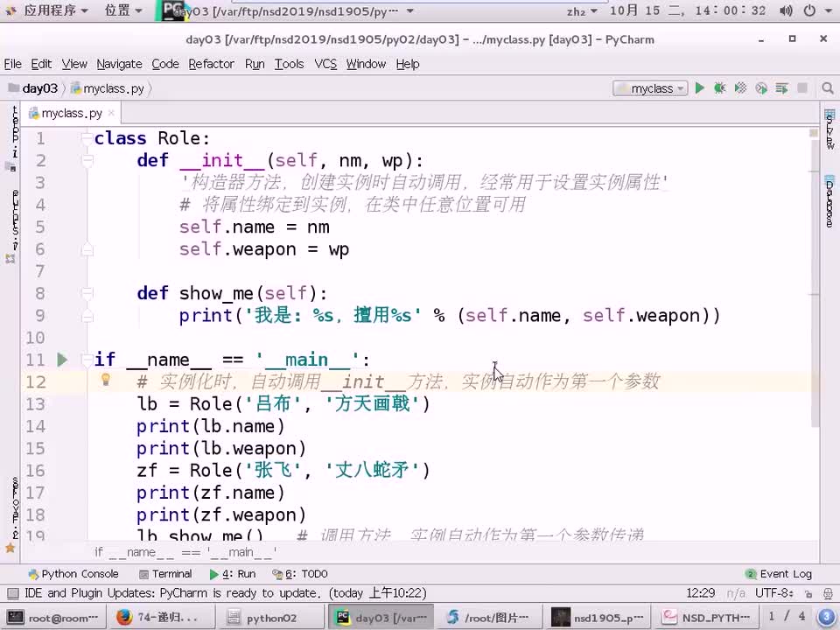This screenshot has height=630, width=840.
Task: Click the code breadcrumb if __name__ == '__main__'
Action: [185, 552]
